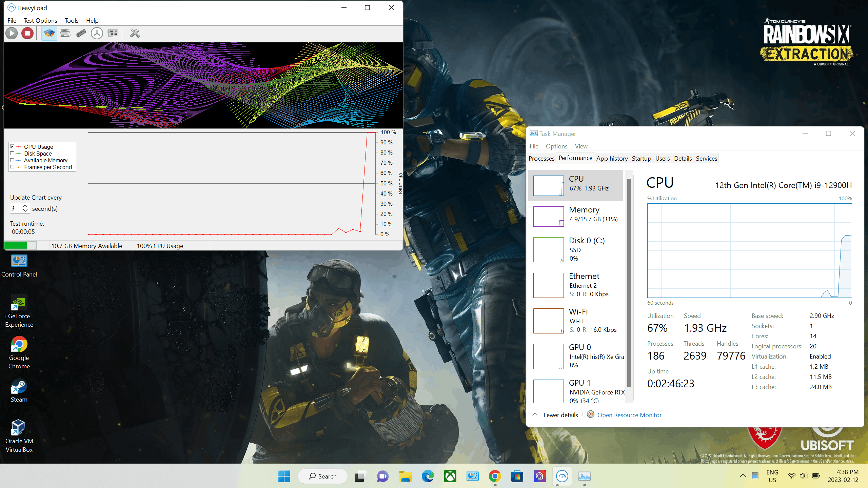Screen dimensions: 868x488
Task: Click the HeavyLoad Stop button
Action: click(27, 33)
